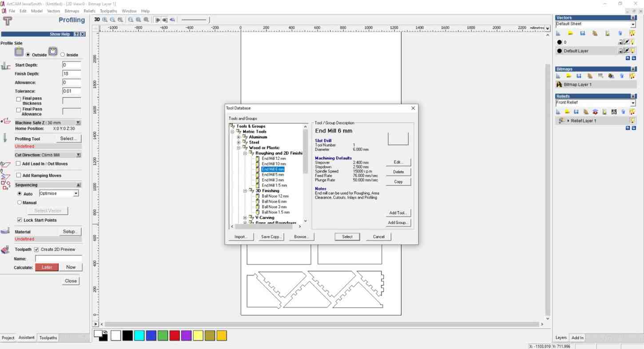Screen dimensions: 644x349
Task: Open bitmap folder icon in Bitmaps panel
Action: (568, 76)
